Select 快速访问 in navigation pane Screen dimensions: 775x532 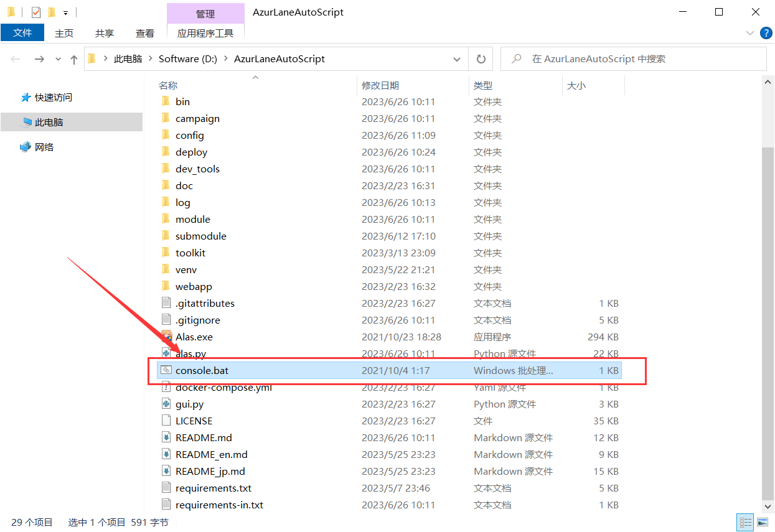click(54, 98)
